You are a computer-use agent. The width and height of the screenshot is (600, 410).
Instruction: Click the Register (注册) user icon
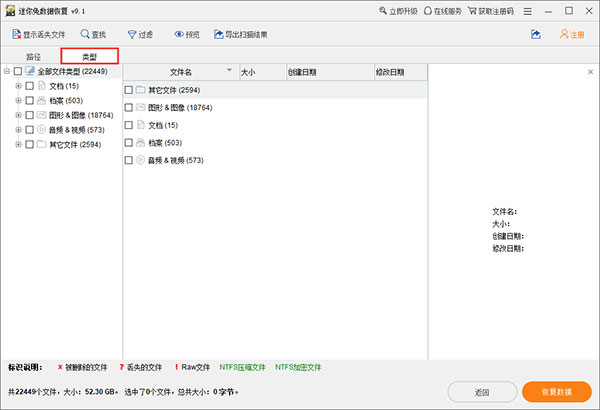pos(565,34)
